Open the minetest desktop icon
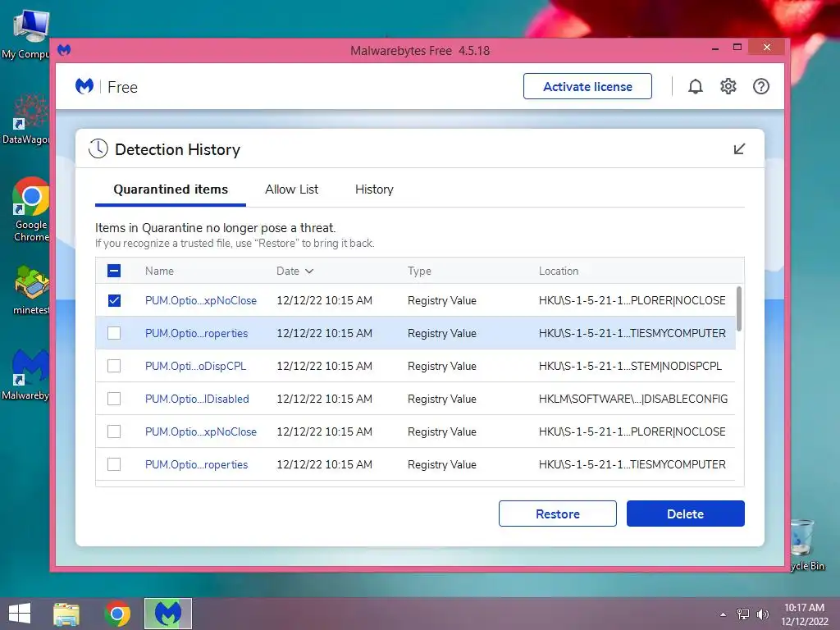The image size is (840, 630). pos(30,290)
